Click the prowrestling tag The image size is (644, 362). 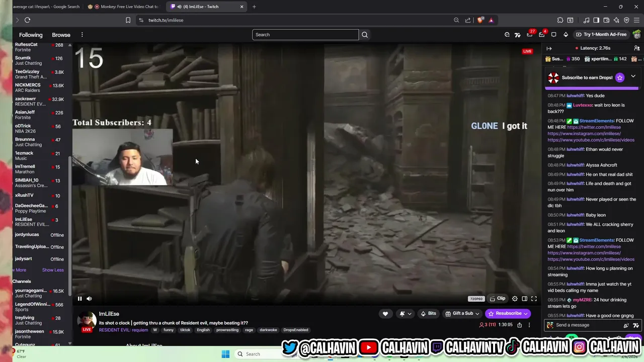(x=227, y=330)
